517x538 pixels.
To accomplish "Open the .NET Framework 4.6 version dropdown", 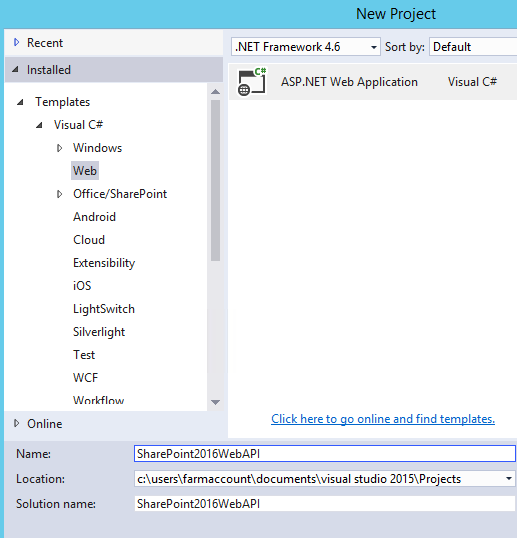I will pos(306,47).
